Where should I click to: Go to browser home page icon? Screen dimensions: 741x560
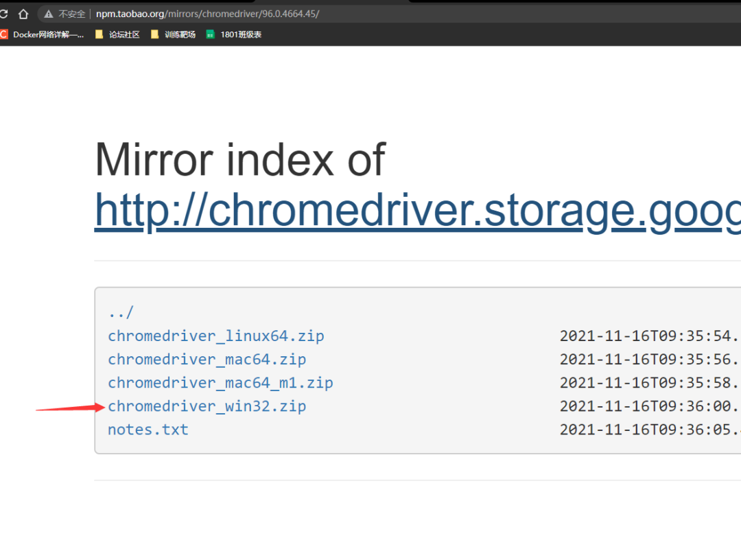(23, 14)
